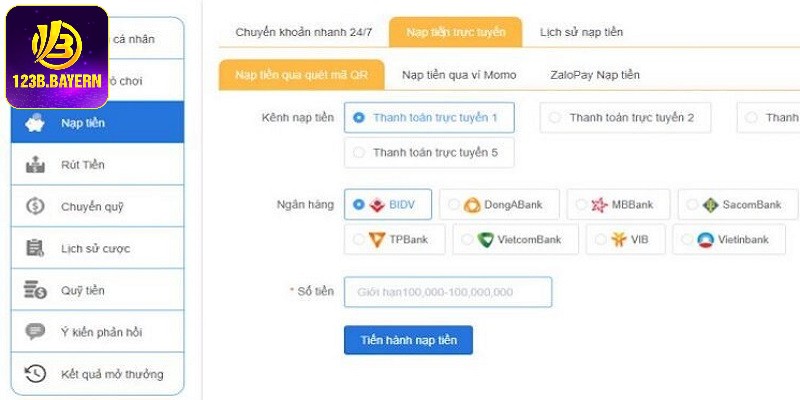This screenshot has width=800, height=400.
Task: Select Thanh toán trực tuyến 5 channel
Action: [x=358, y=153]
